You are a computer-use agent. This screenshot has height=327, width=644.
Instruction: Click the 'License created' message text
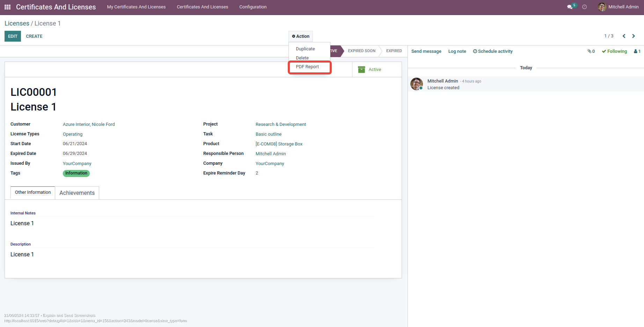[x=443, y=88]
